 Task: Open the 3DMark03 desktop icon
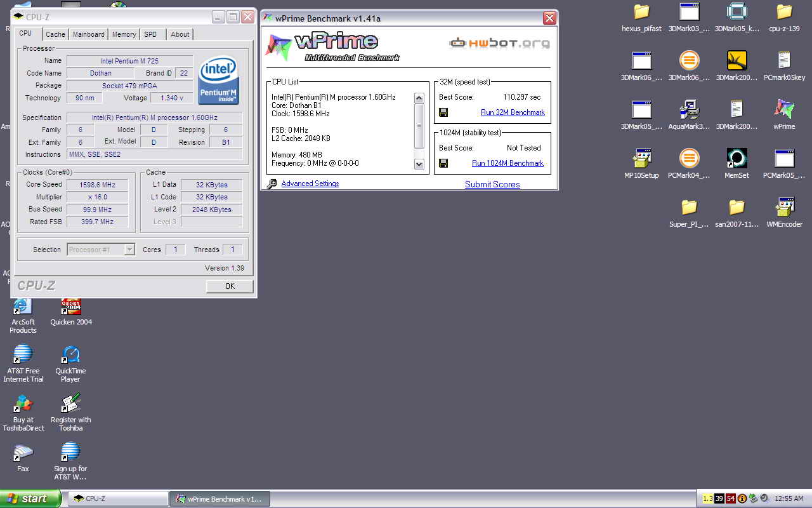[x=689, y=17]
